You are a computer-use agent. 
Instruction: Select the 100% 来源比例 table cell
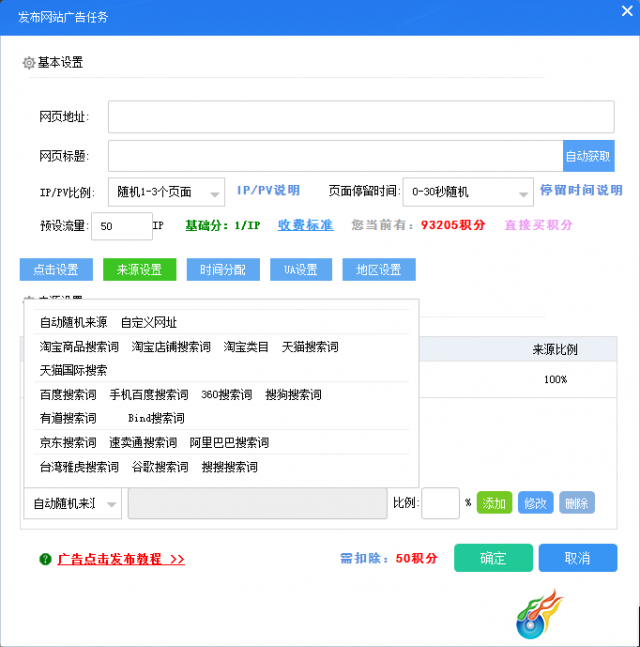(x=555, y=380)
